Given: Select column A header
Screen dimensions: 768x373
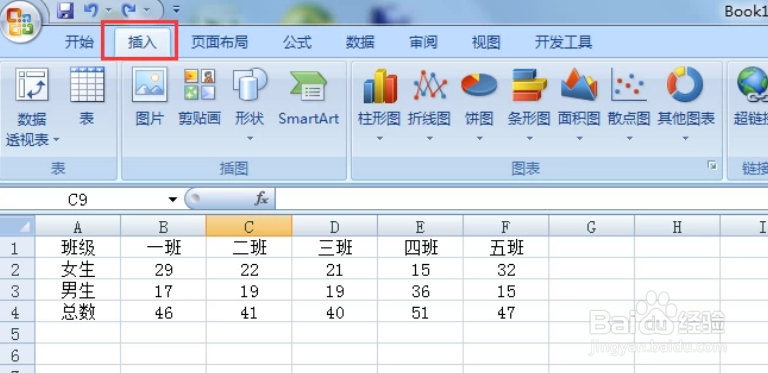Looking at the screenshot, I should [77, 227].
